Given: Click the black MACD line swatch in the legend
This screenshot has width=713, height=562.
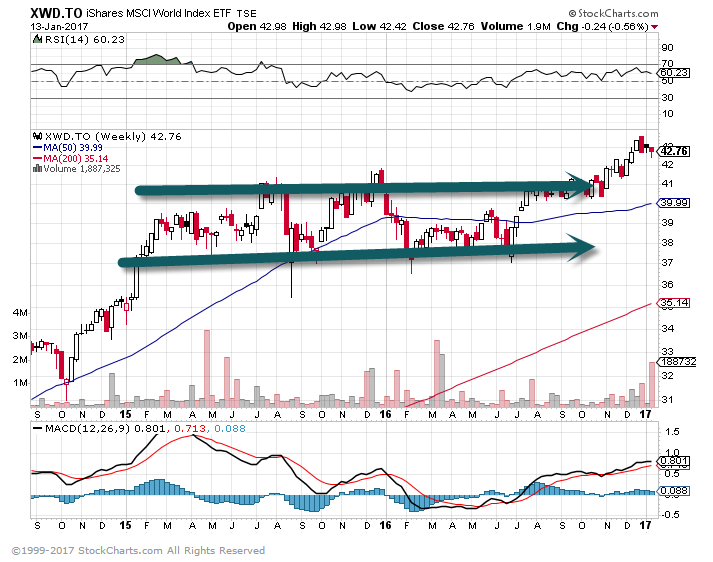Looking at the screenshot, I should click(x=37, y=428).
